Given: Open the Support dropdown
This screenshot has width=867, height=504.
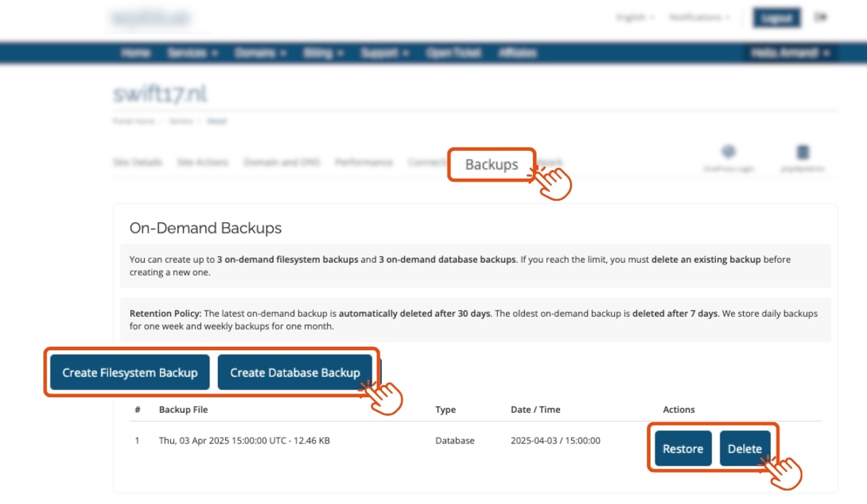Looking at the screenshot, I should 385,53.
